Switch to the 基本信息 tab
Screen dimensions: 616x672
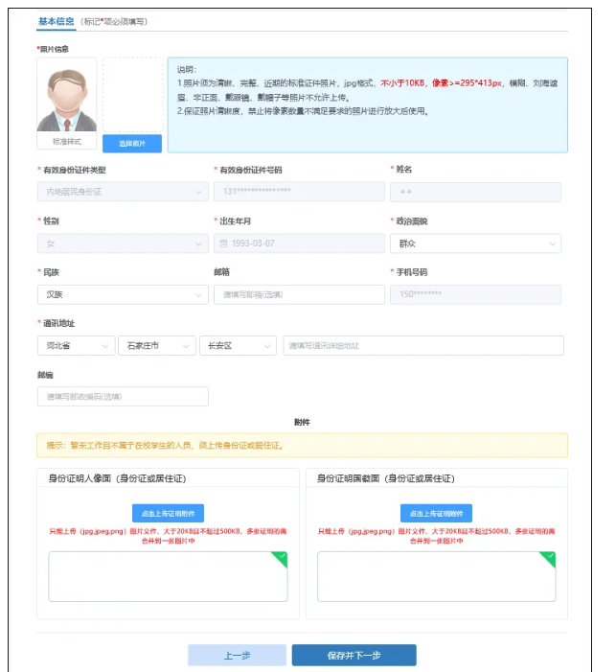57,21
